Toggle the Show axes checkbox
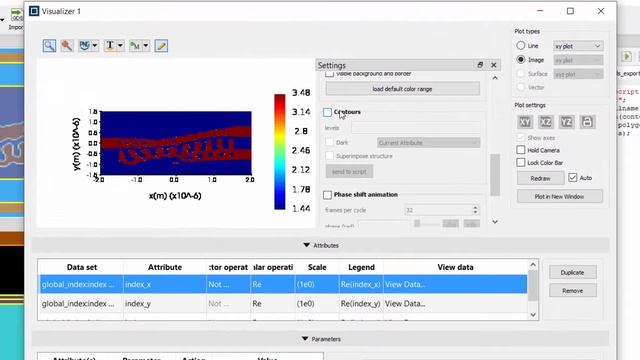 point(521,138)
